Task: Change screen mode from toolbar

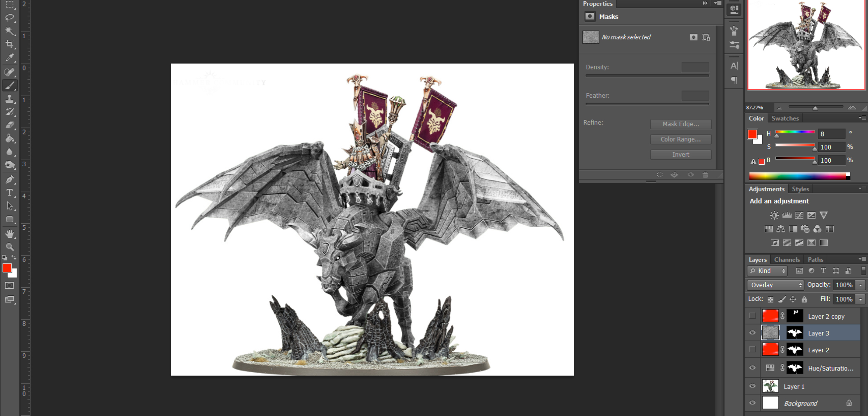Action: pyautogui.click(x=9, y=299)
